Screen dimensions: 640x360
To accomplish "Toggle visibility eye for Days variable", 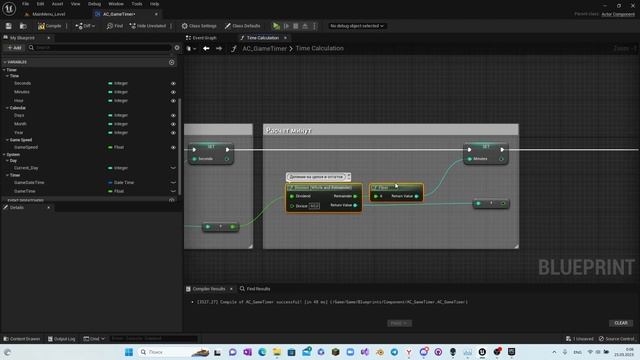I will click(x=173, y=116).
